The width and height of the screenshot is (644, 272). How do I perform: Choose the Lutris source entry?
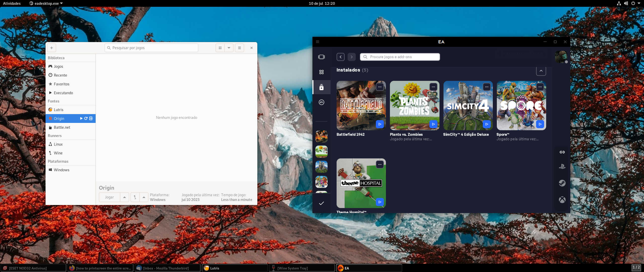click(70, 110)
